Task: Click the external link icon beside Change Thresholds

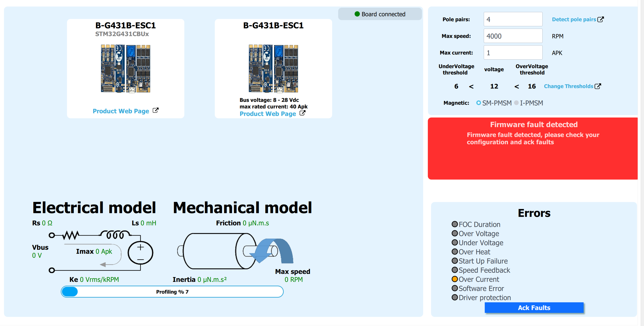Action: tap(599, 86)
